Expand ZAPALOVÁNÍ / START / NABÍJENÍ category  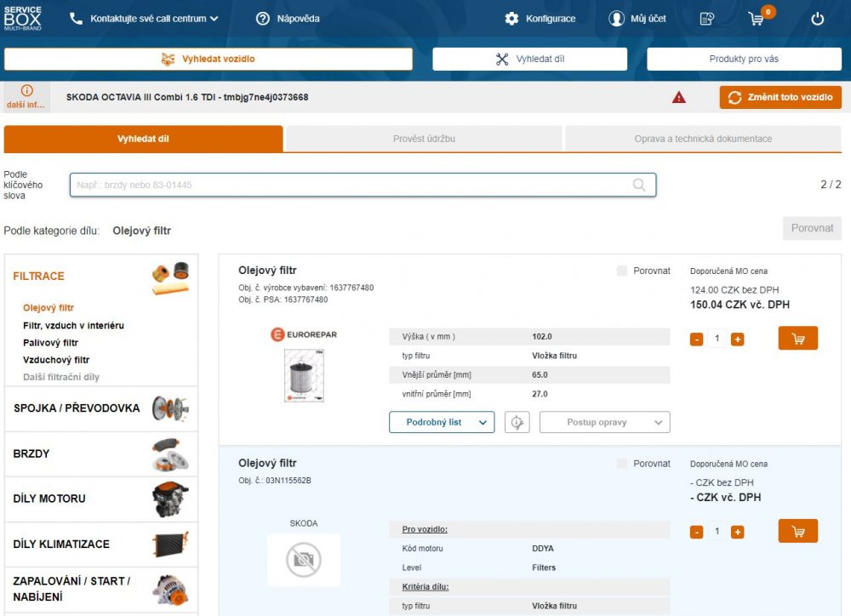101,590
